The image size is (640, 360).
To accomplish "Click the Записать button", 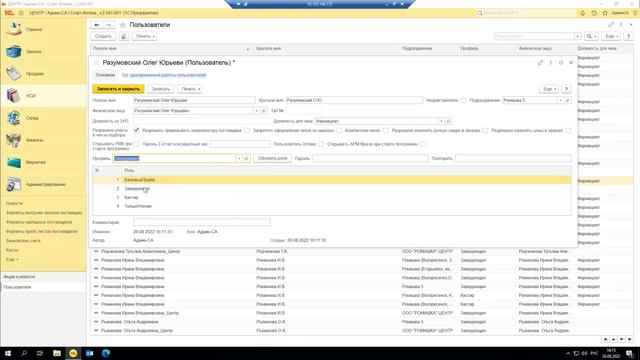I will tap(161, 89).
